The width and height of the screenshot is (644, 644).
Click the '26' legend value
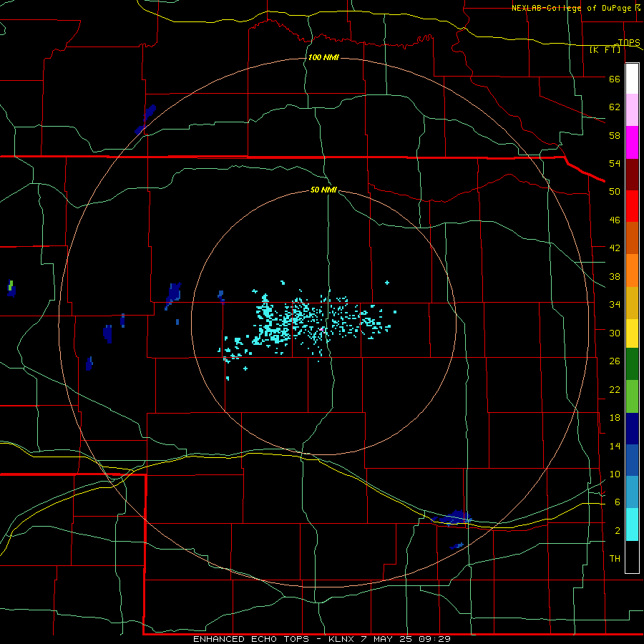point(615,361)
